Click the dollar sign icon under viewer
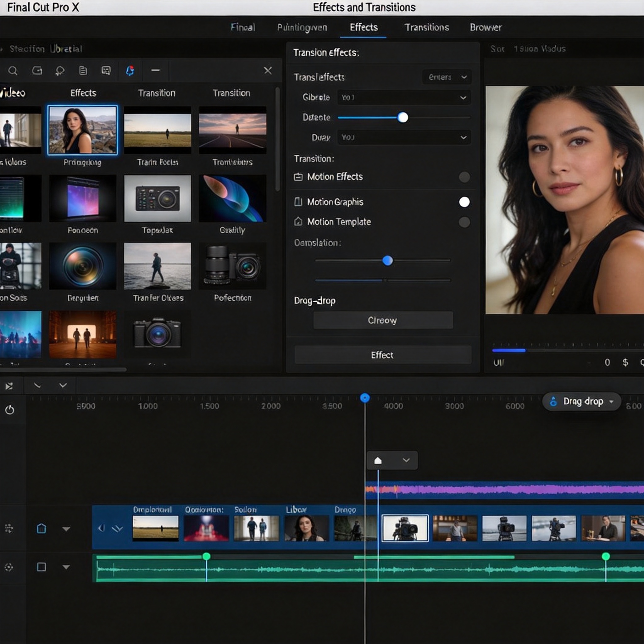644x644 pixels. point(625,362)
